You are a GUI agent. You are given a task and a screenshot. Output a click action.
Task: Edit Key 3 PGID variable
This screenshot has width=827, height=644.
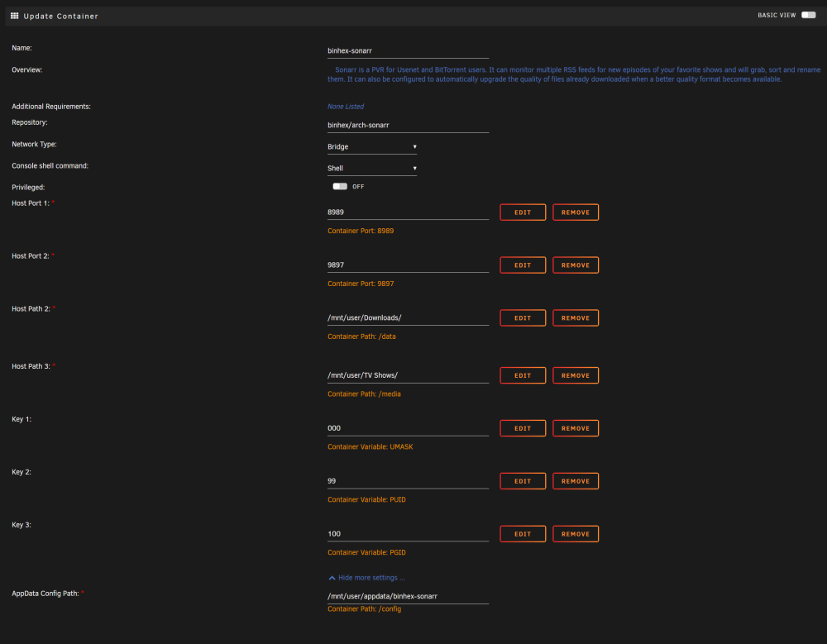523,533
